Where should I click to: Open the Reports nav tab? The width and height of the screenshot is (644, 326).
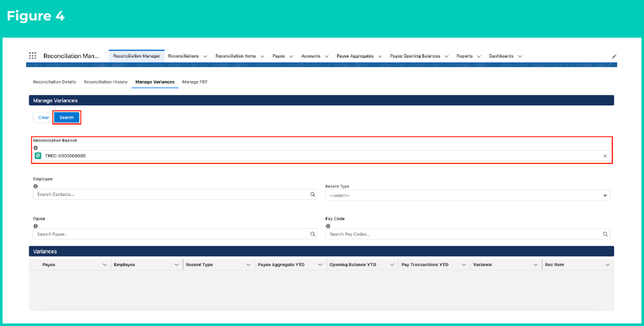click(x=464, y=56)
